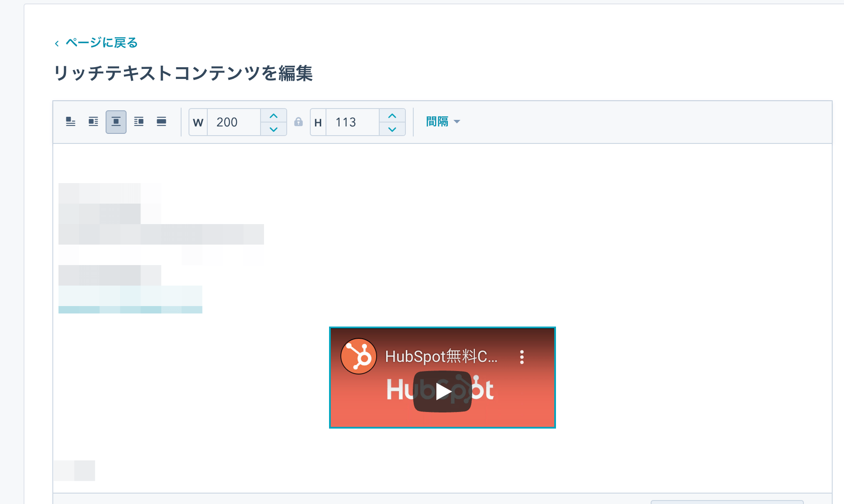Select the centered alignment icon
844x504 pixels.
pyautogui.click(x=116, y=122)
